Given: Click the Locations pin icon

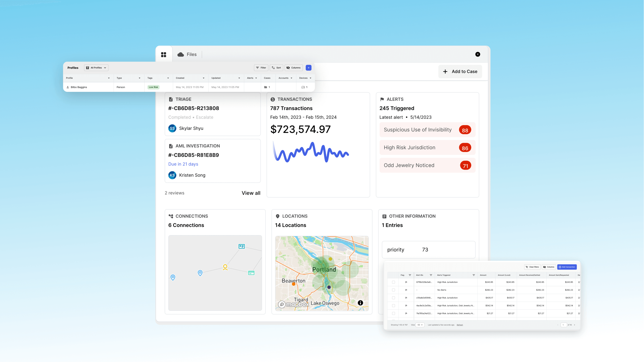Looking at the screenshot, I should point(278,216).
